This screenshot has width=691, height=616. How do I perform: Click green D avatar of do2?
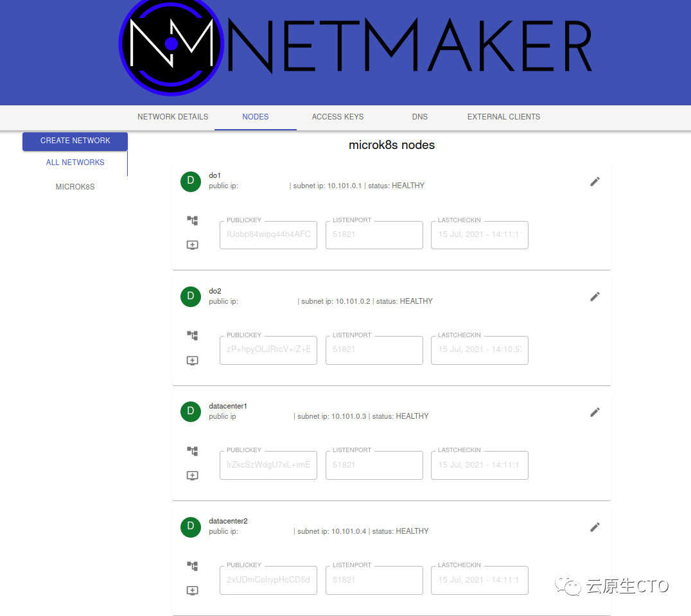[191, 297]
